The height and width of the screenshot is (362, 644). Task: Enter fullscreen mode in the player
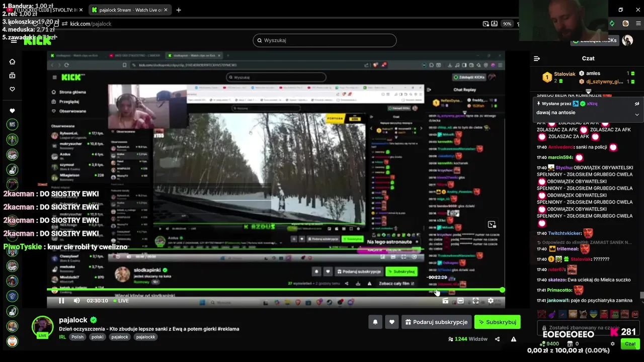(x=475, y=301)
